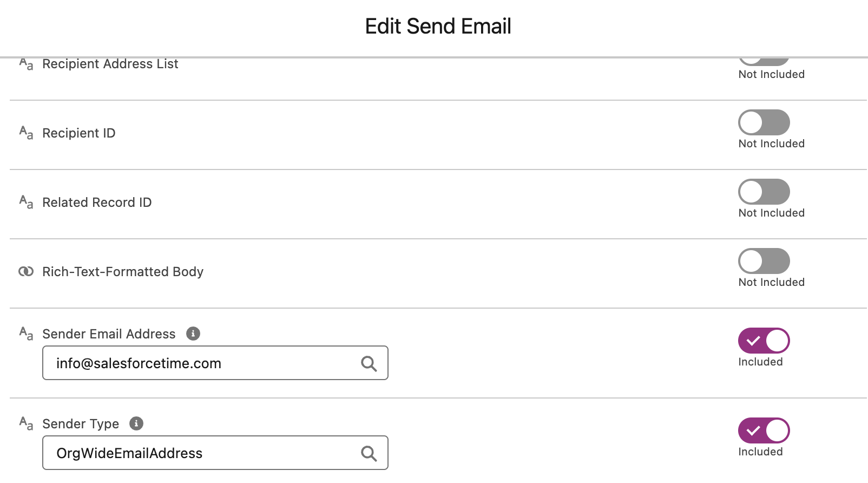Open the info tooltip for Sender Type
Image resolution: width=868 pixels, height=483 pixels.
[x=137, y=424]
